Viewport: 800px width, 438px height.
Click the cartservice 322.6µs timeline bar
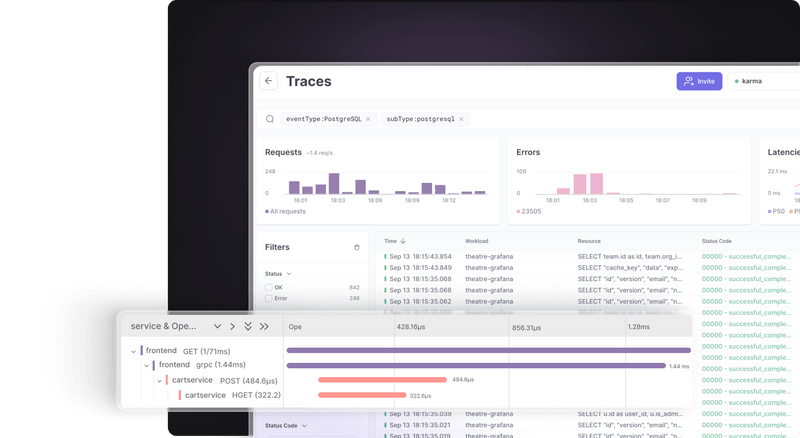tap(362, 395)
